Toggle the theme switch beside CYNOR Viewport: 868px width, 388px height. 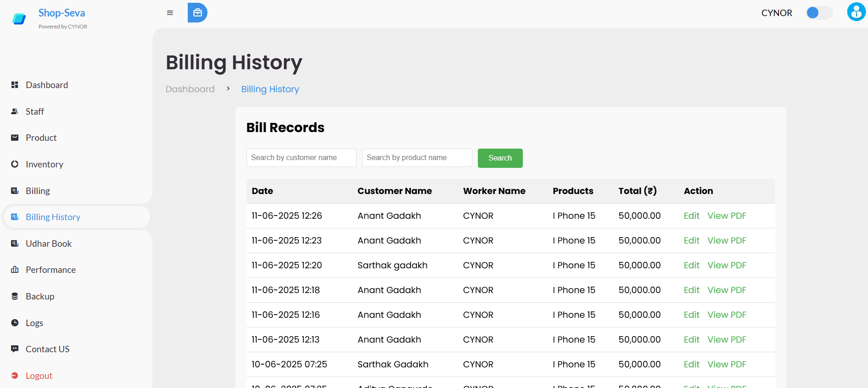click(819, 13)
